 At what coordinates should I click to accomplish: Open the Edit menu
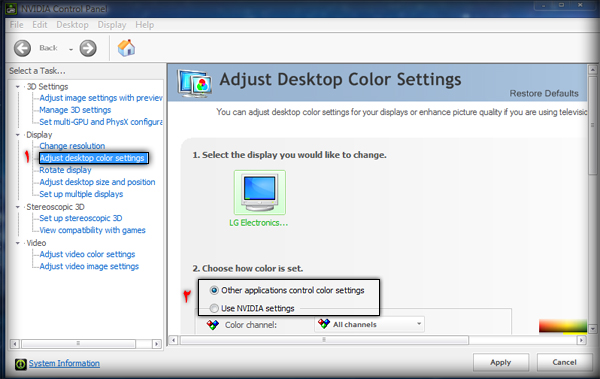pyautogui.click(x=40, y=25)
